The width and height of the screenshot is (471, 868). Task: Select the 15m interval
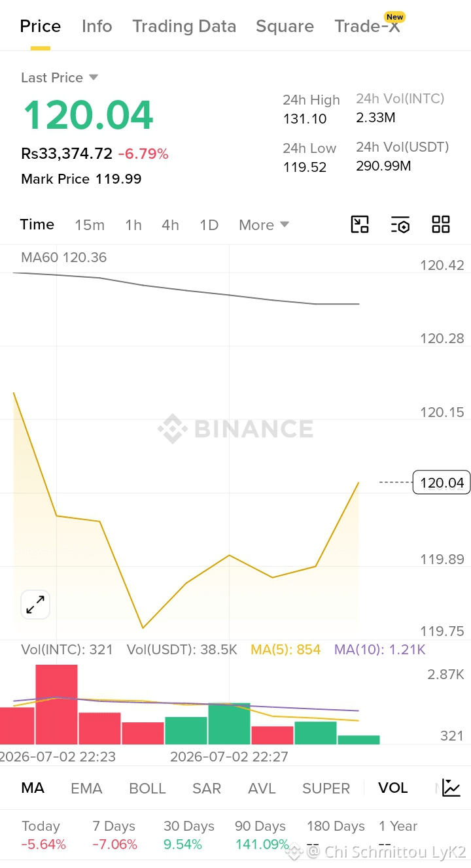click(90, 225)
